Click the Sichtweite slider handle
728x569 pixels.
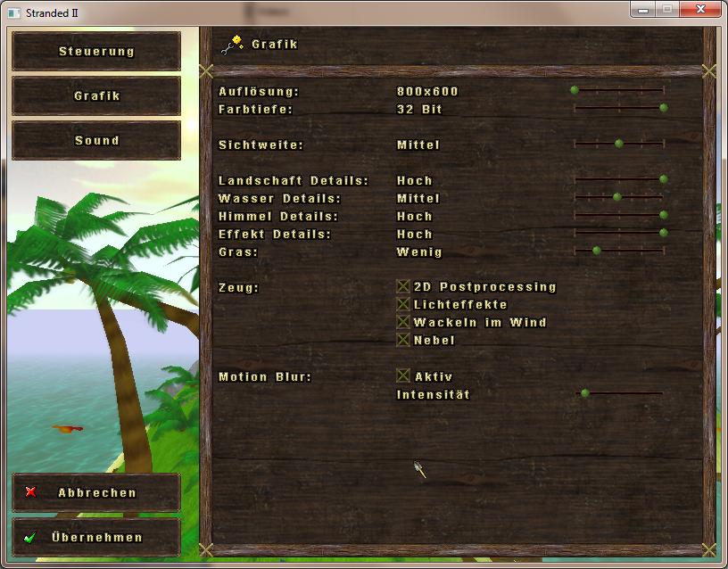pyautogui.click(x=619, y=144)
